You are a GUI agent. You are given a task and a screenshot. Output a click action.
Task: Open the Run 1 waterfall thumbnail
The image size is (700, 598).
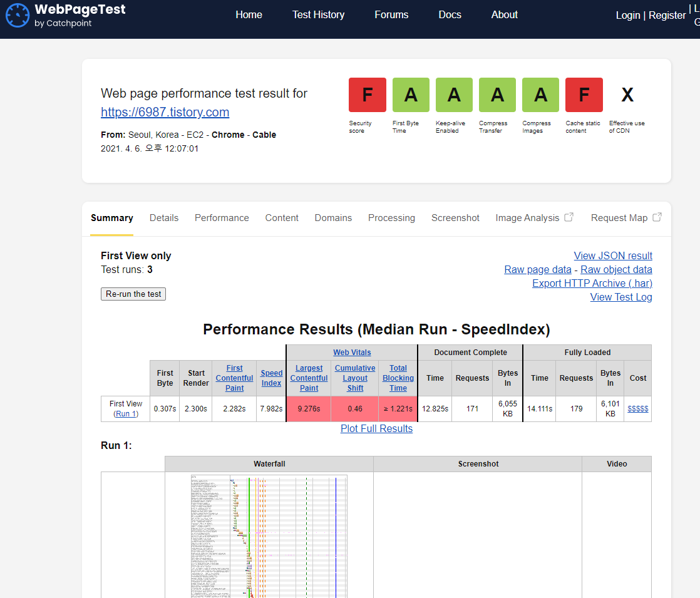269,536
